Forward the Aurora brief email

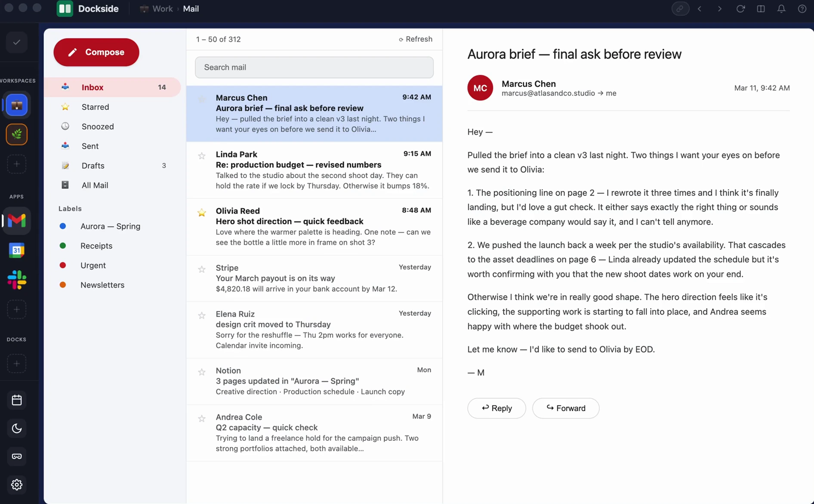(566, 408)
